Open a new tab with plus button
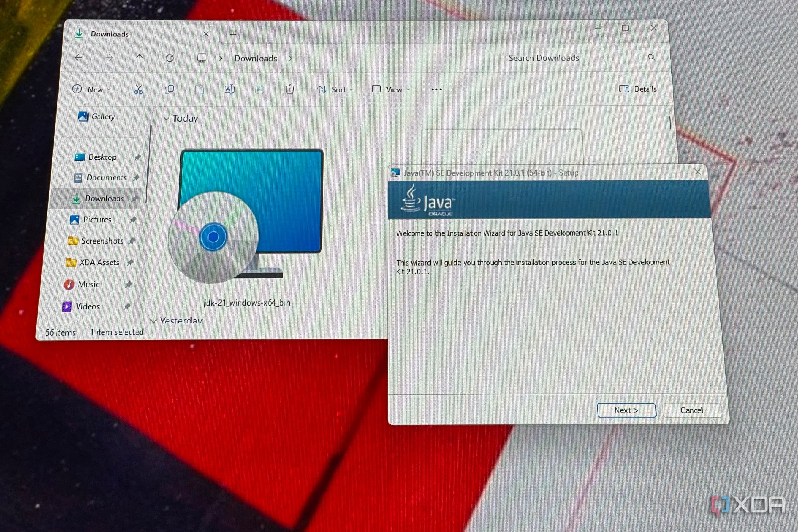 coord(233,35)
